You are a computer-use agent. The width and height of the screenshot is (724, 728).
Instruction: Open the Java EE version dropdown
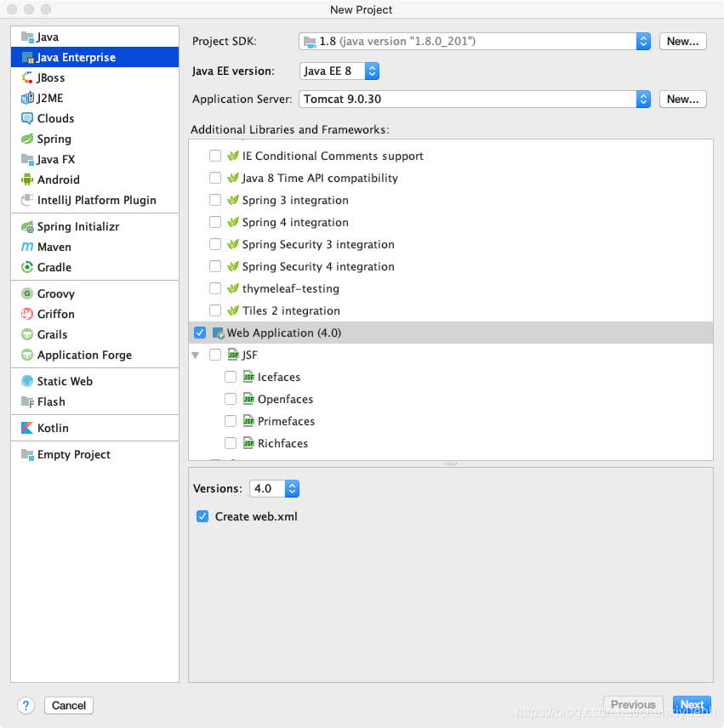339,71
